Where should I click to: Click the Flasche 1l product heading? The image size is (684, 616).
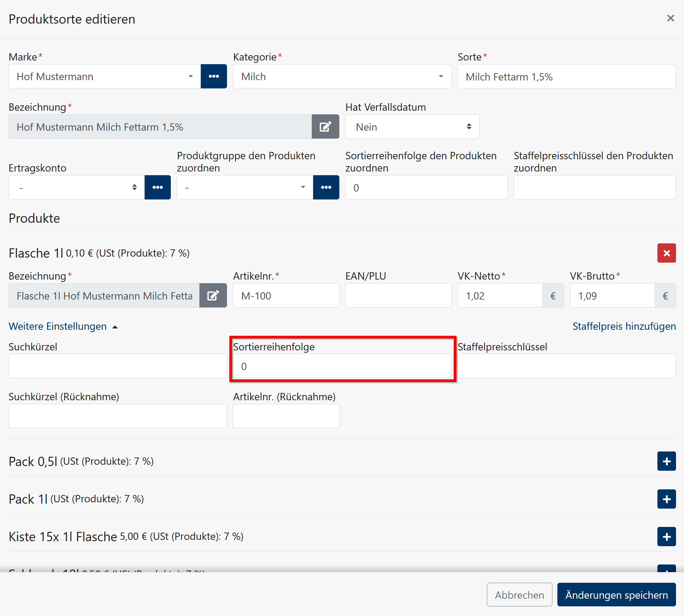pyautogui.click(x=36, y=253)
